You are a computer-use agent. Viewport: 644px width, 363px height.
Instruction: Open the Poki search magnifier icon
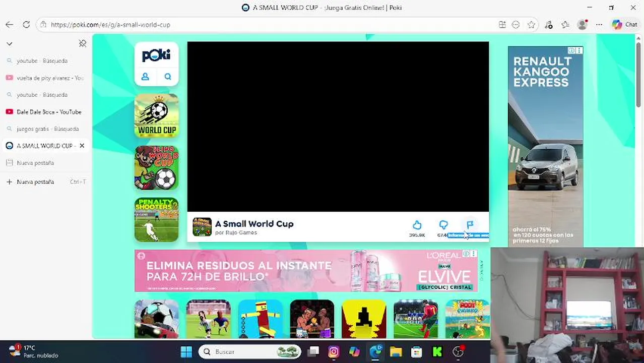(x=168, y=77)
